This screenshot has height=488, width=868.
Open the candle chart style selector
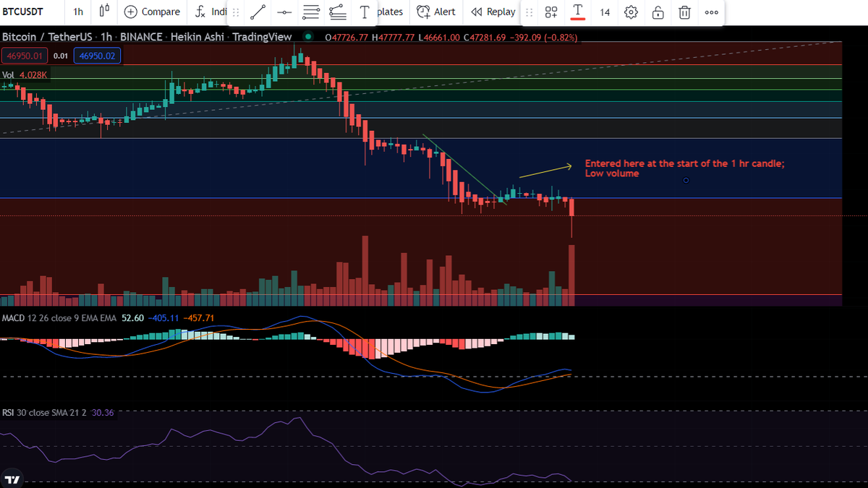(x=104, y=12)
